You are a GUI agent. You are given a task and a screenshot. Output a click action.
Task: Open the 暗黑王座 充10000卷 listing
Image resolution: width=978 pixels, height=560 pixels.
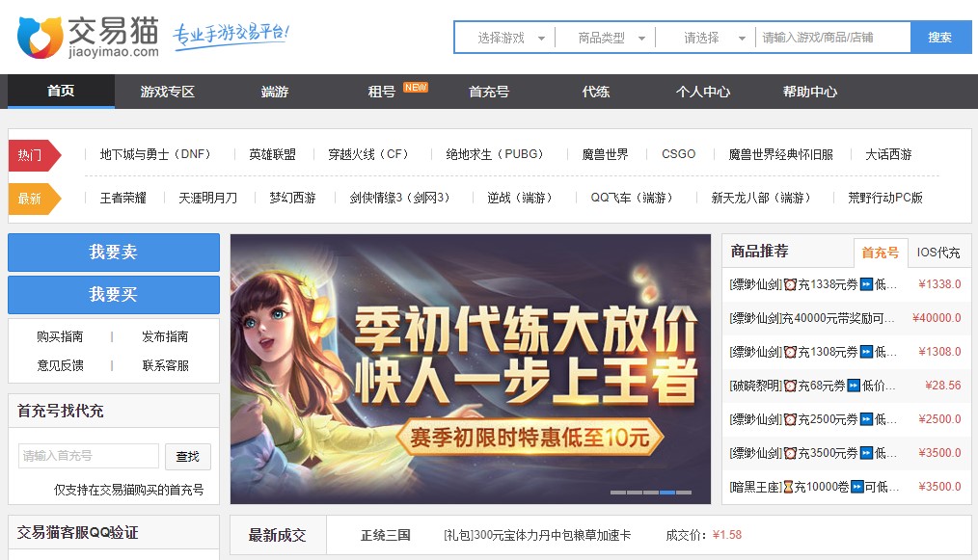click(815, 487)
